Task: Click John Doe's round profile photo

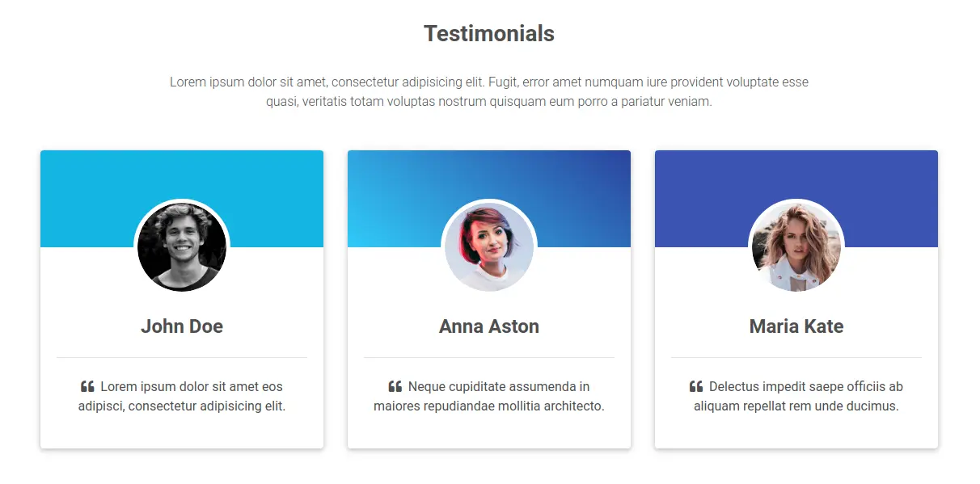Action: tap(182, 247)
